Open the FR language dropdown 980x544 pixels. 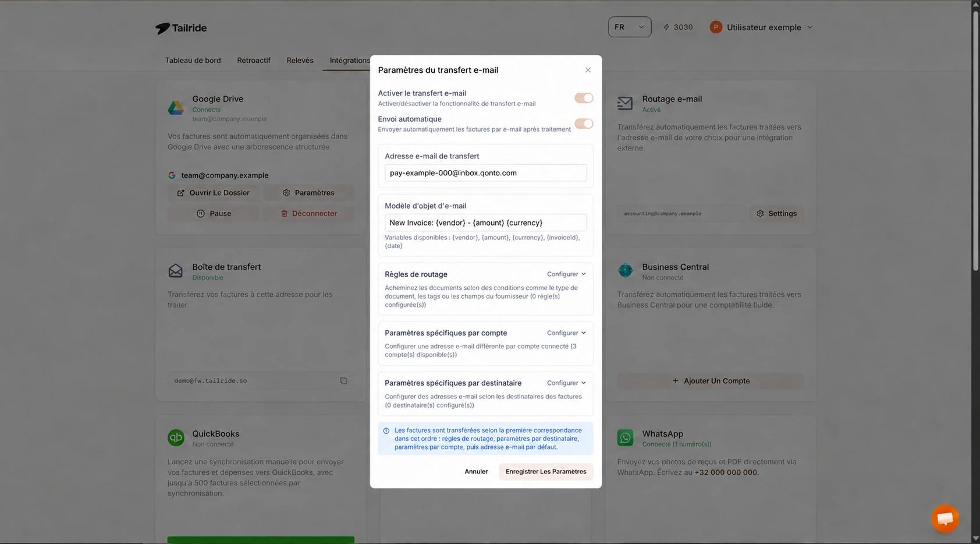click(630, 27)
